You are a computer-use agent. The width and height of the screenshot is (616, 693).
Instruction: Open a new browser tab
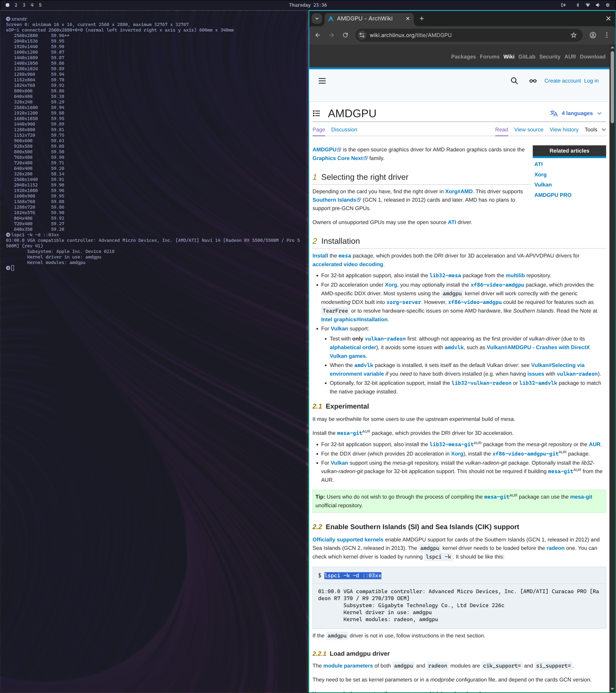click(422, 19)
